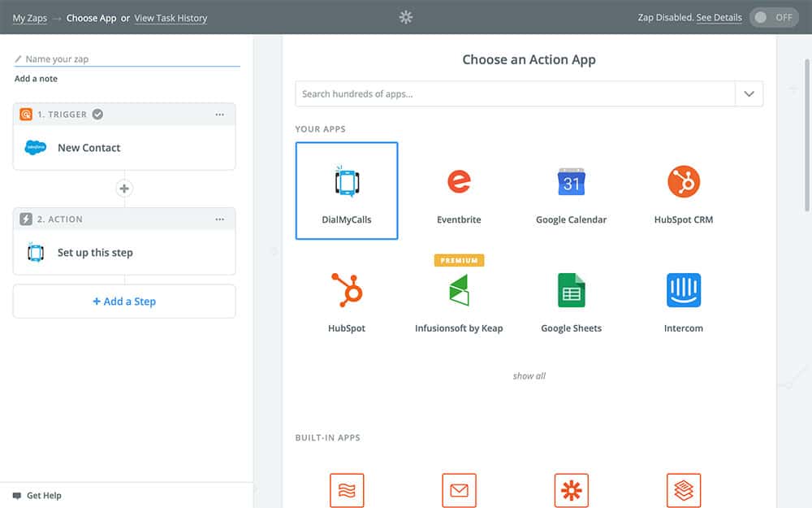The width and height of the screenshot is (812, 508).
Task: Open the Trigger step options menu
Action: [x=220, y=115]
